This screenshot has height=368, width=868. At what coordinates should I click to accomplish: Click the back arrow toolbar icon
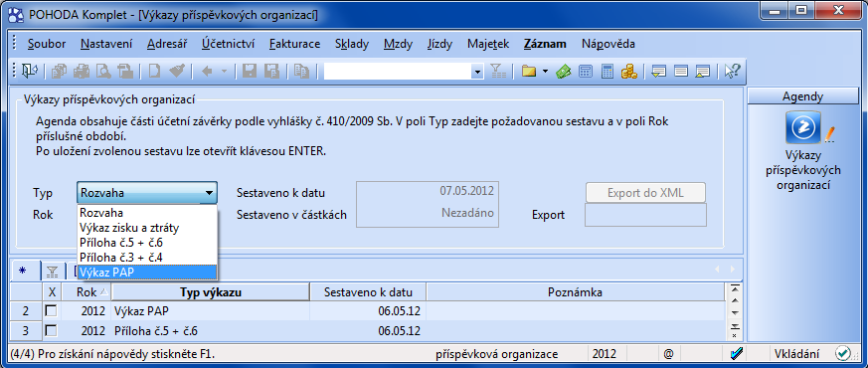point(207,72)
